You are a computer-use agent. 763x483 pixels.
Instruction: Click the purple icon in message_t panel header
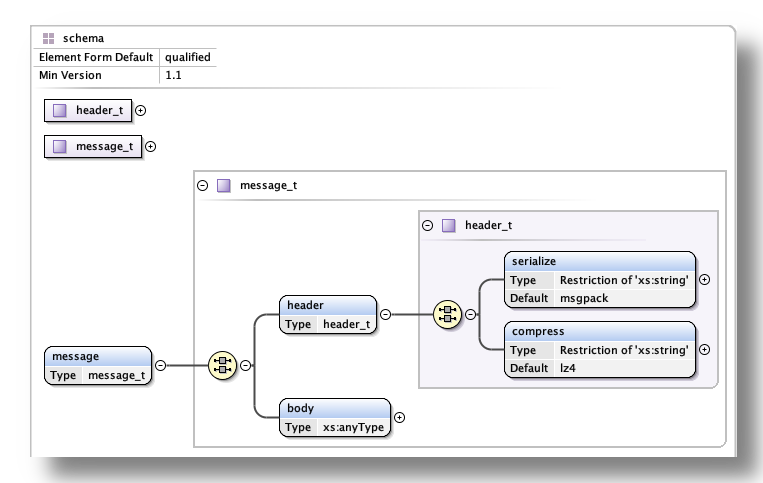pyautogui.click(x=224, y=185)
